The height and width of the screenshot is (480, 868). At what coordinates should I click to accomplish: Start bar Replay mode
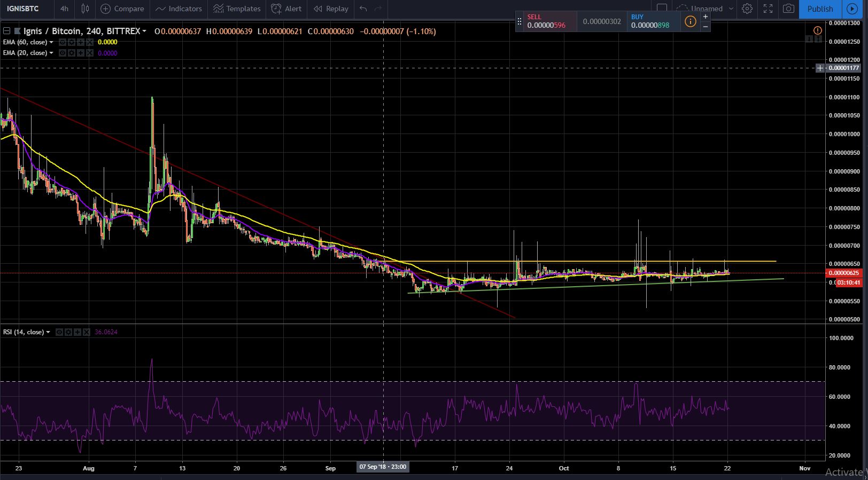[x=331, y=9]
